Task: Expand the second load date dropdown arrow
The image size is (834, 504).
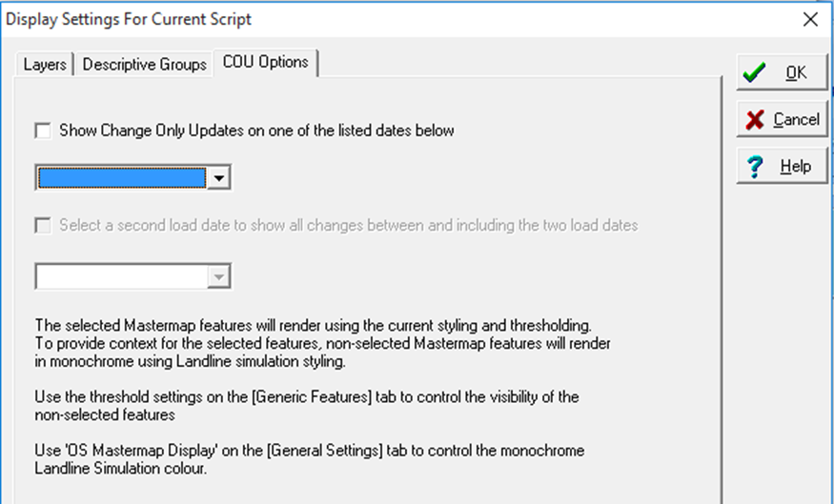Action: (218, 276)
